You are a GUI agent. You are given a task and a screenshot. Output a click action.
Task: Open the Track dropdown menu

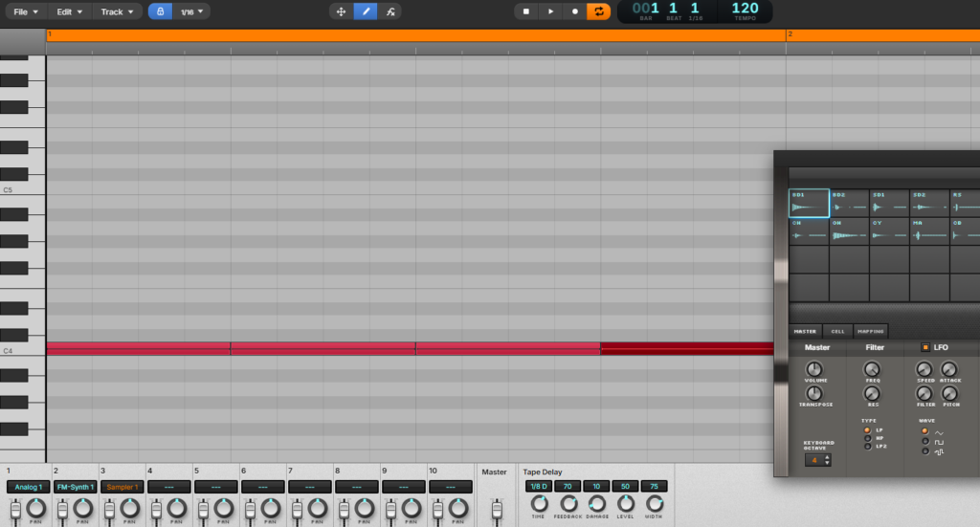(117, 11)
